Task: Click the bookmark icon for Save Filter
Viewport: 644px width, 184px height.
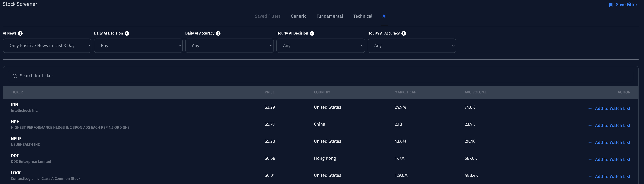Action: 611,5
